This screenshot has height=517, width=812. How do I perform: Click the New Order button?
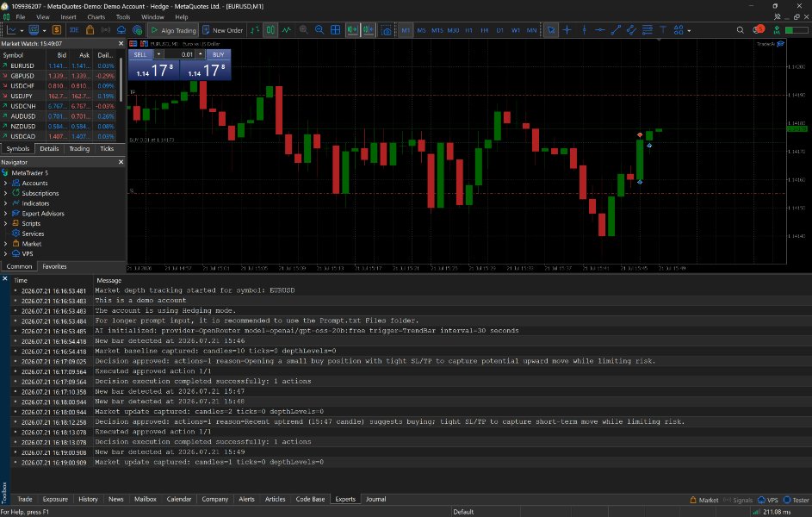point(222,30)
